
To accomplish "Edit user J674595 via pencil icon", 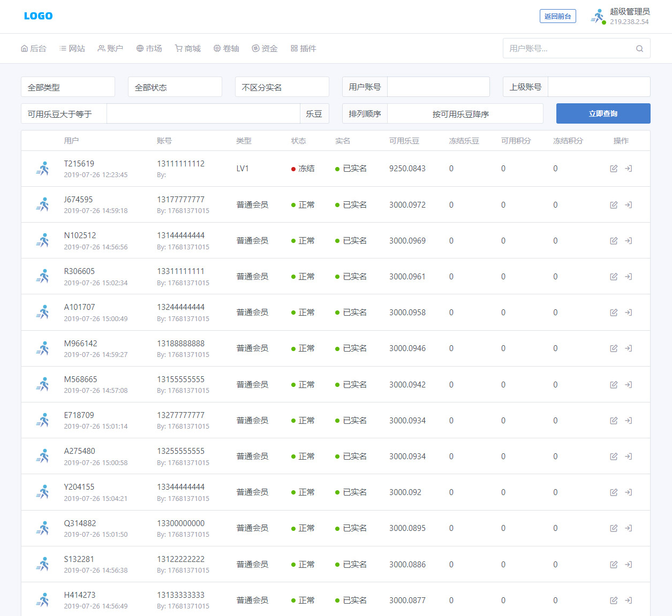I will point(614,205).
